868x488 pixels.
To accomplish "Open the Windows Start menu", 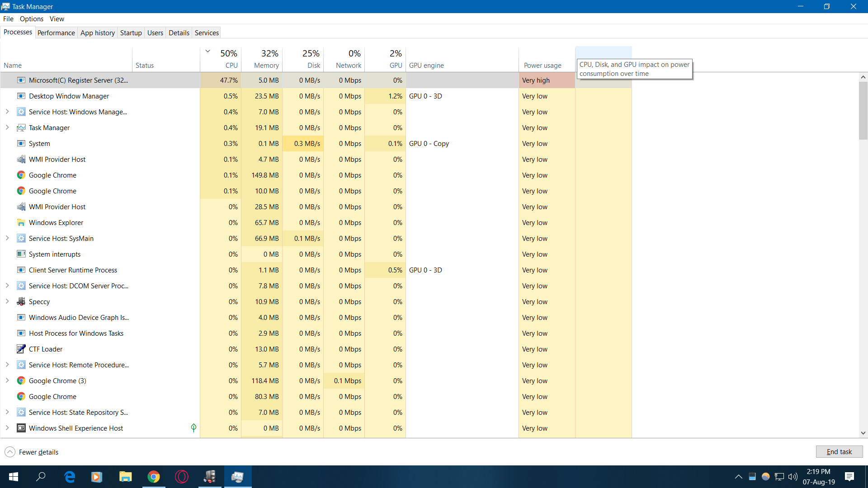I will tap(14, 477).
